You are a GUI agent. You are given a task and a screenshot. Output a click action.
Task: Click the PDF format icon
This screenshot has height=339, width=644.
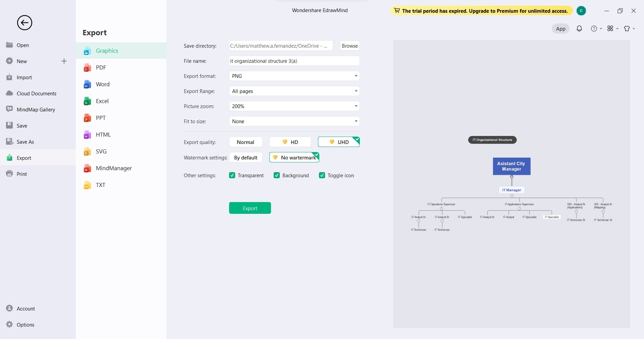87,67
